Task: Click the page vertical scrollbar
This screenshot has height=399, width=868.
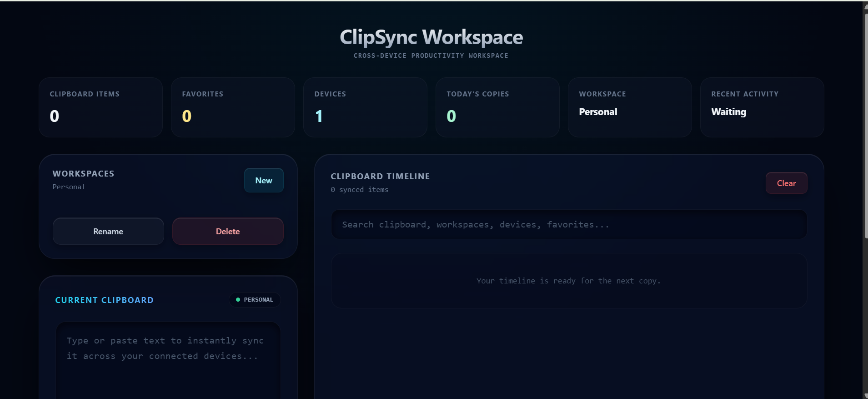Action: pos(865,125)
